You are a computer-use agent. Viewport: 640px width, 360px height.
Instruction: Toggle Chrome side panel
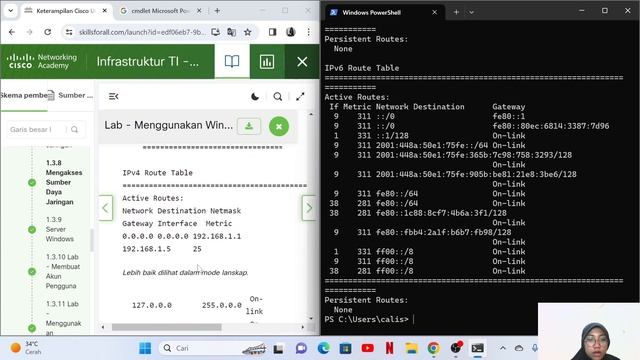pos(272,32)
